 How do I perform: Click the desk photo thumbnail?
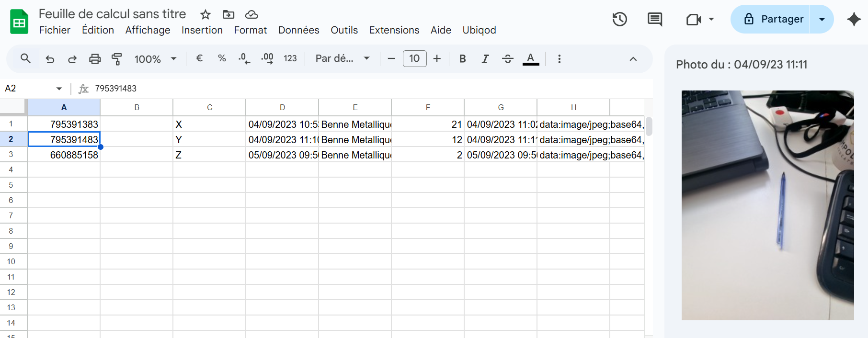767,205
